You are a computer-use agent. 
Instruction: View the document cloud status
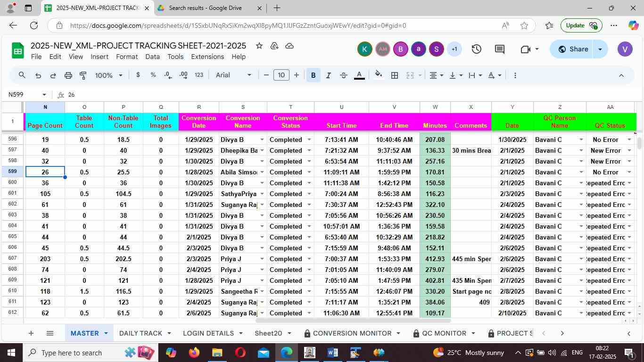pos(289,46)
